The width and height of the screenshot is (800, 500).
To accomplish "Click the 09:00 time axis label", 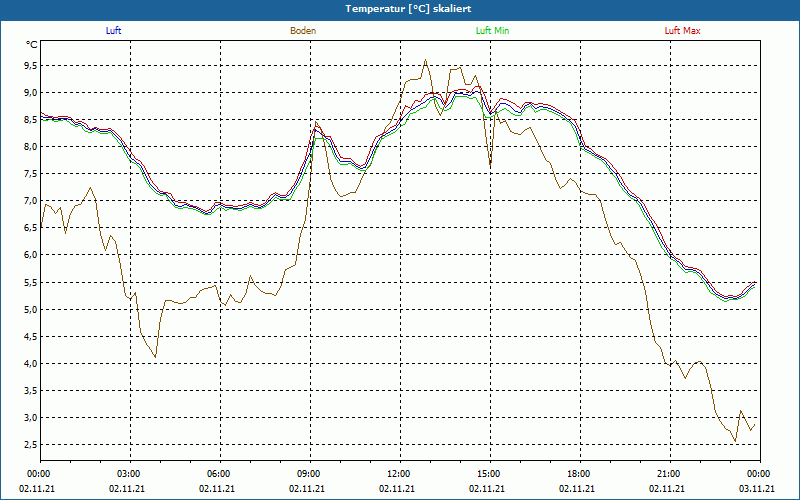I will click(310, 474).
